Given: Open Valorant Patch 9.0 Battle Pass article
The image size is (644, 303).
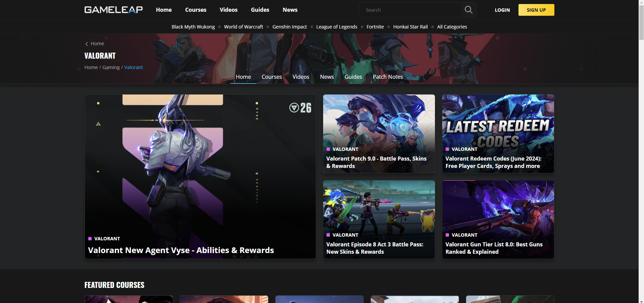Looking at the screenshot, I should [x=376, y=162].
